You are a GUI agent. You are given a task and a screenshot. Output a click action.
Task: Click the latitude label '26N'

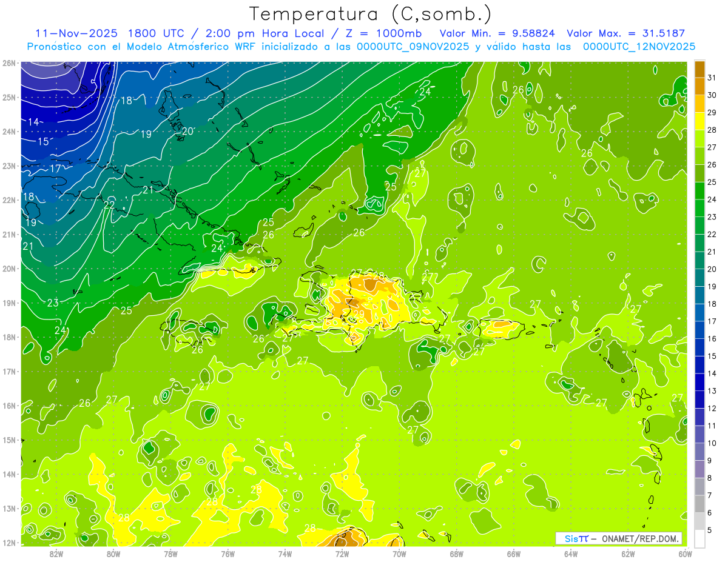(x=9, y=63)
